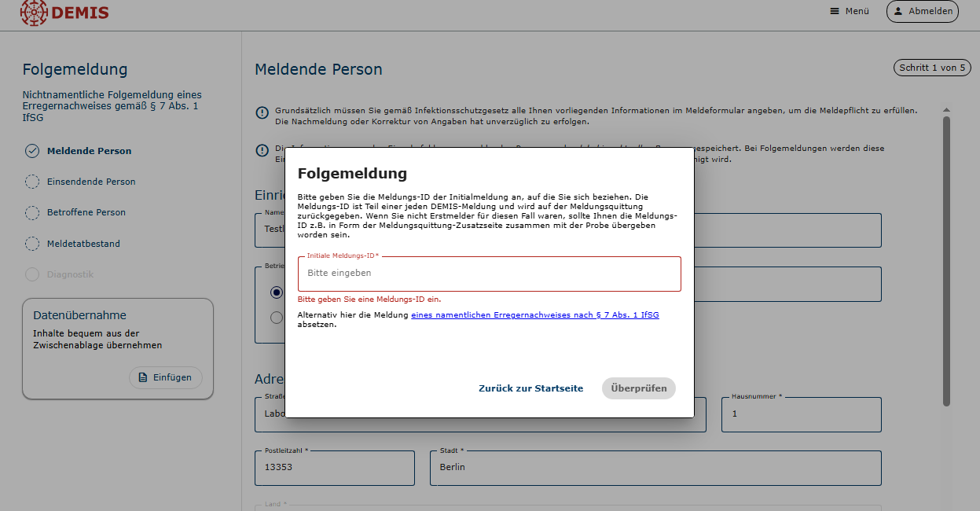Image resolution: width=980 pixels, height=511 pixels.
Task: Click the DEMIS logo icon
Action: coord(34,12)
